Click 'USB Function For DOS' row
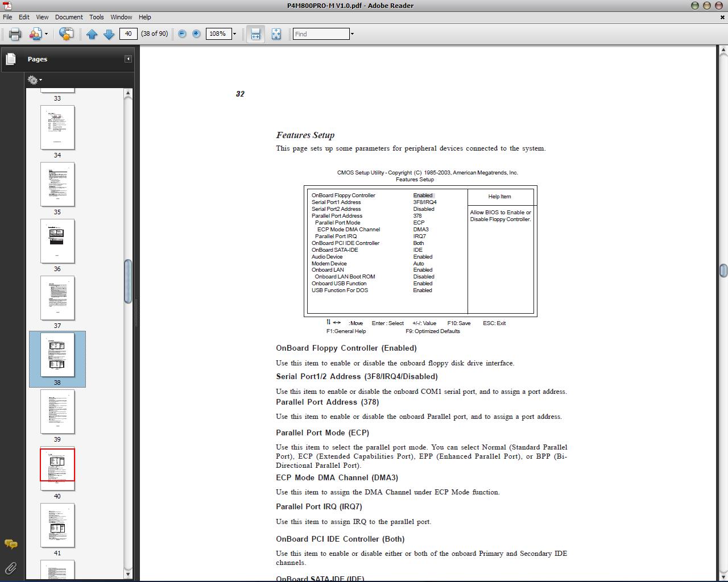The height and width of the screenshot is (582, 728). [x=372, y=290]
